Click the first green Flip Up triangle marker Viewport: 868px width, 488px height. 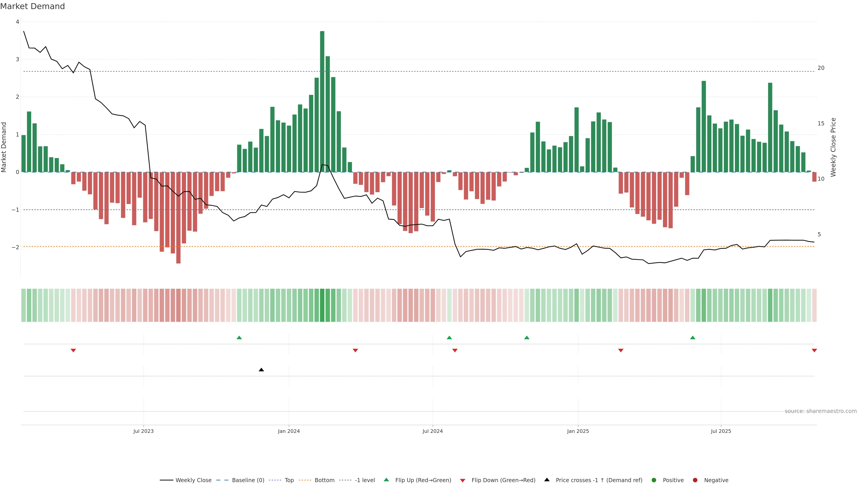(x=239, y=338)
